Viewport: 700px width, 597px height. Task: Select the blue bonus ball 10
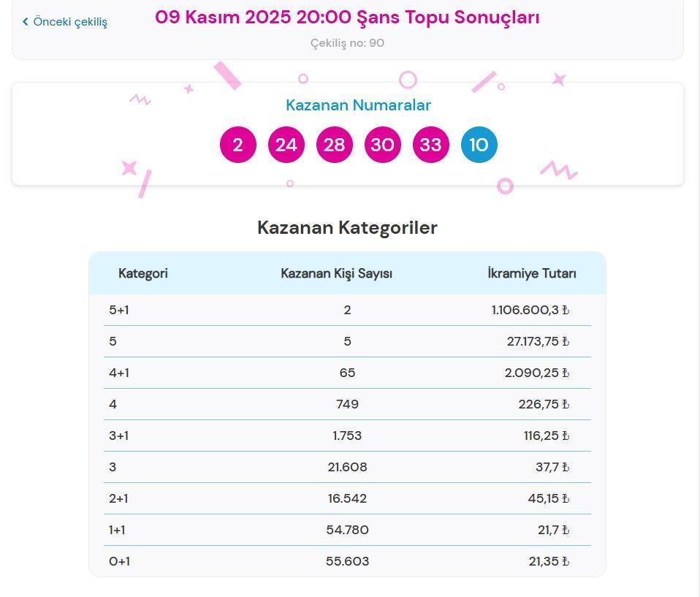pos(479,145)
